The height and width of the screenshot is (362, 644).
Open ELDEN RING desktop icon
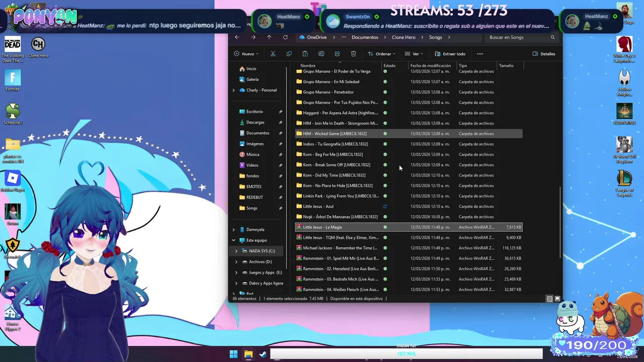624,114
